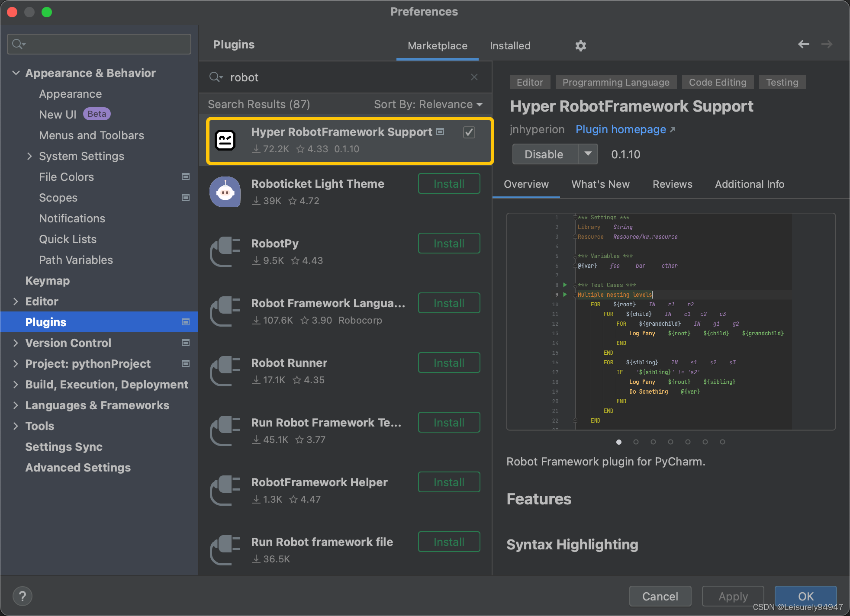The image size is (850, 616).
Task: Disable Hyper RobotFramework Support plugin
Action: (x=545, y=154)
